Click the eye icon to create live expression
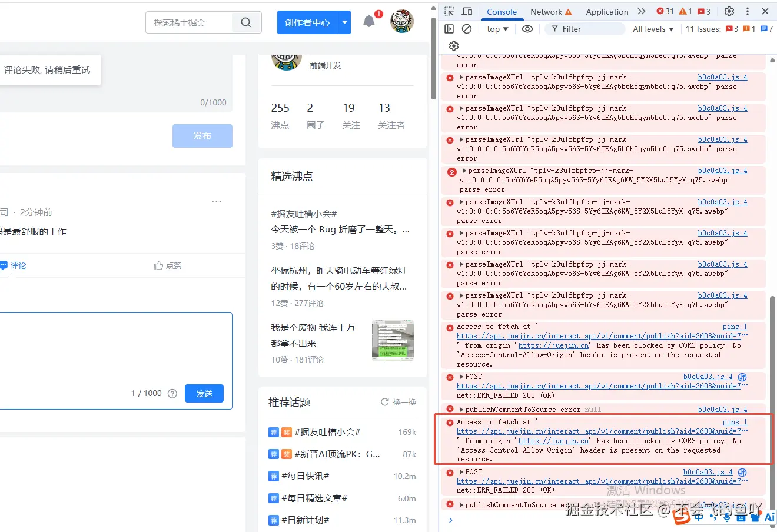Image resolution: width=777 pixels, height=532 pixels. [x=527, y=29]
